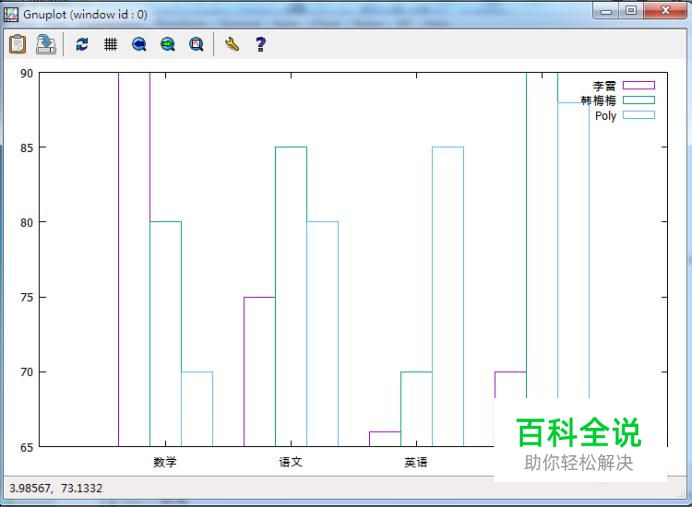The width and height of the screenshot is (692, 507).
Task: Toggle the grid display
Action: pyautogui.click(x=110, y=44)
